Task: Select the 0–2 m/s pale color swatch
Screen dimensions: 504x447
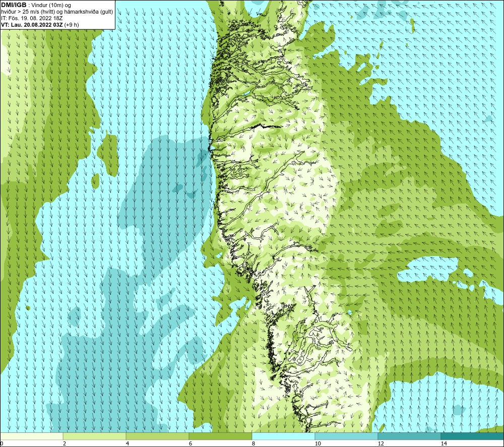Action: 31,436
